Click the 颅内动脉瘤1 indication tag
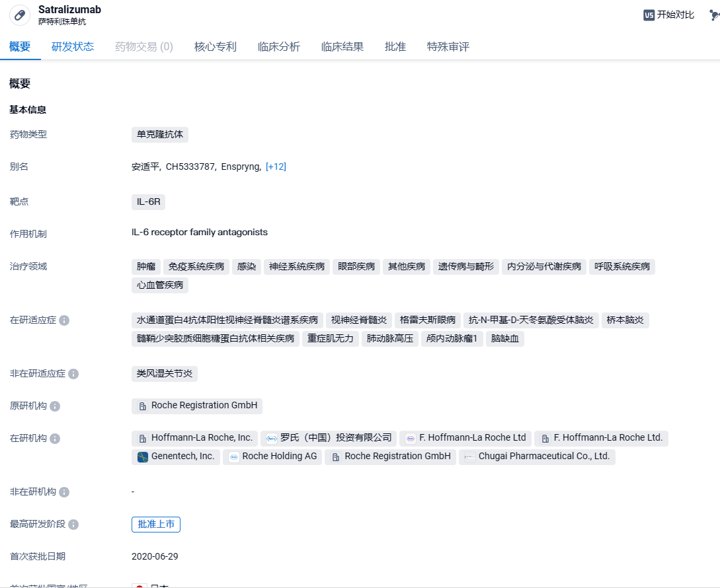The height and width of the screenshot is (588, 720). 452,339
